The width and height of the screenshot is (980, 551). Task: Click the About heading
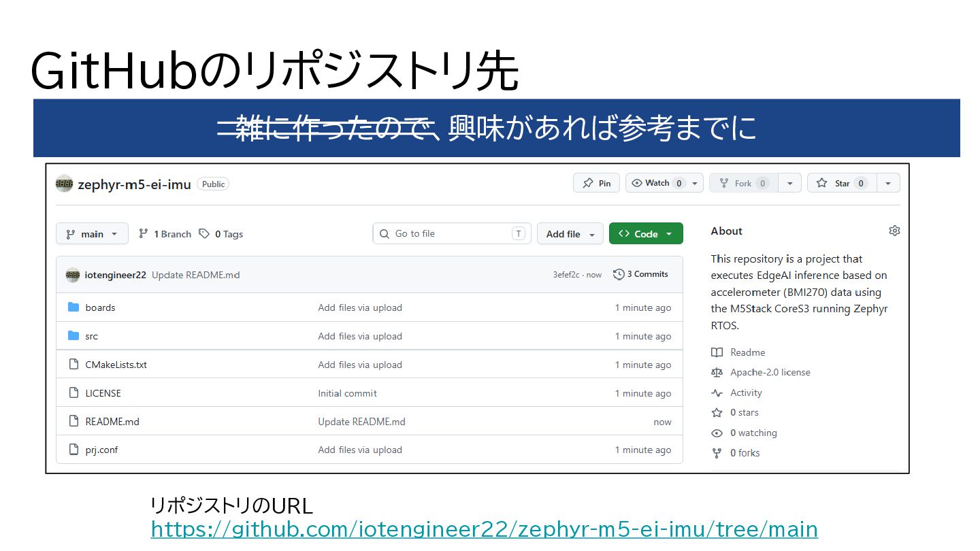tap(726, 231)
